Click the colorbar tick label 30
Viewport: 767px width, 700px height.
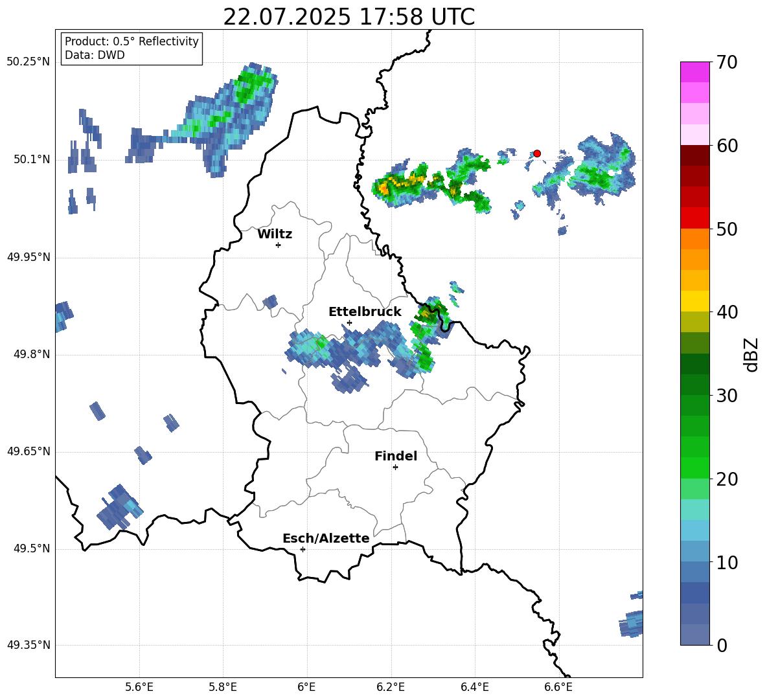click(x=727, y=396)
